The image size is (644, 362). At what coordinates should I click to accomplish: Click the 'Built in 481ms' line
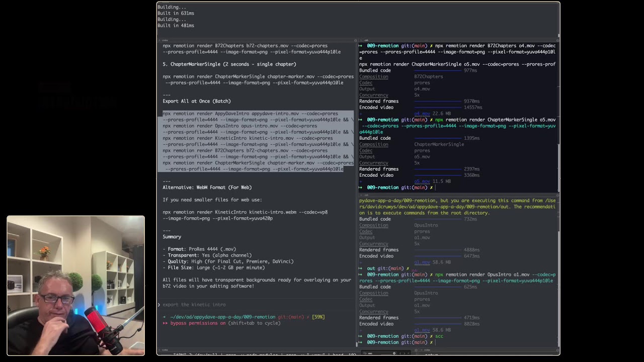[176, 26]
